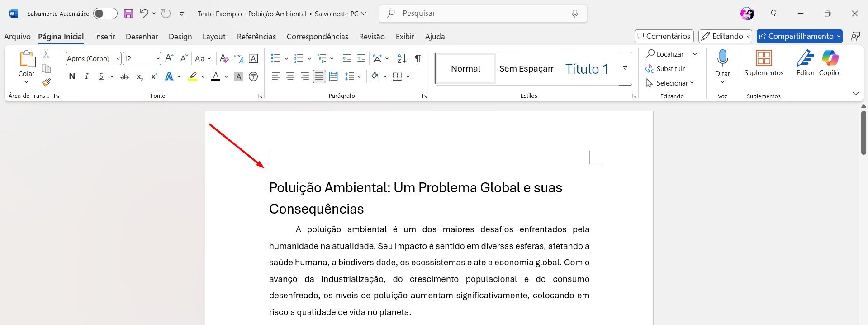This screenshot has height=325, width=868.
Task: Click in the Pesquisar search field
Action: pyautogui.click(x=483, y=14)
